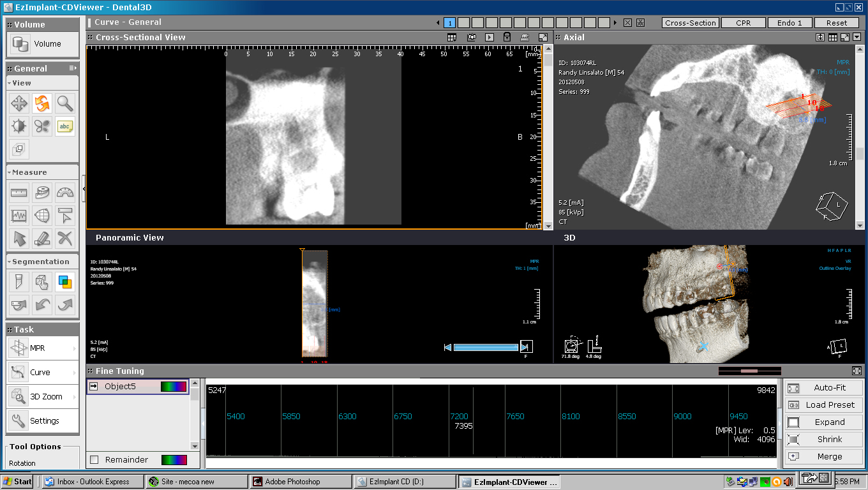Screen dimensions: 868x490
Task: Click the segmentation undo arrow icon
Action: [x=42, y=304]
